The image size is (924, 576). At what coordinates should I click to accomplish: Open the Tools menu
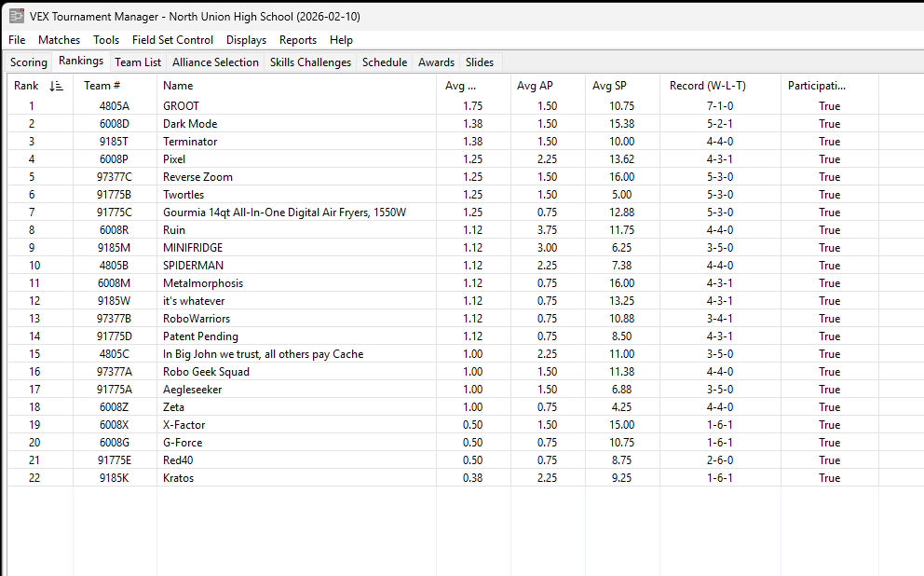tap(106, 40)
